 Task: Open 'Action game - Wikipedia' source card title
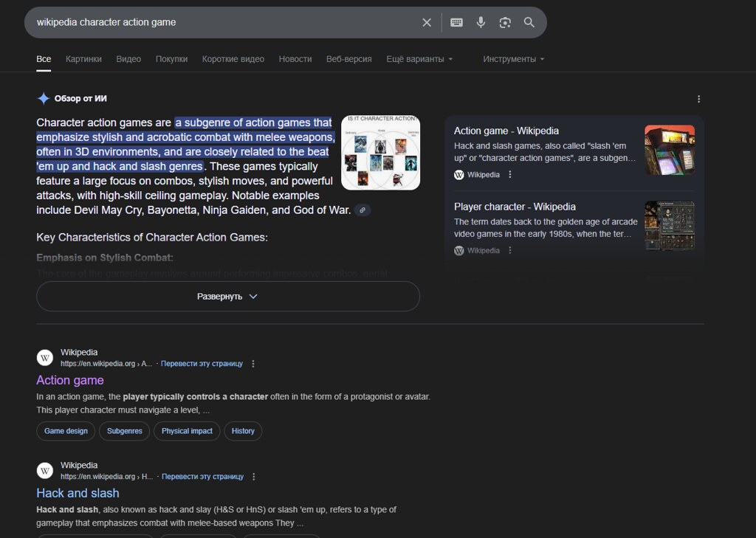click(506, 131)
